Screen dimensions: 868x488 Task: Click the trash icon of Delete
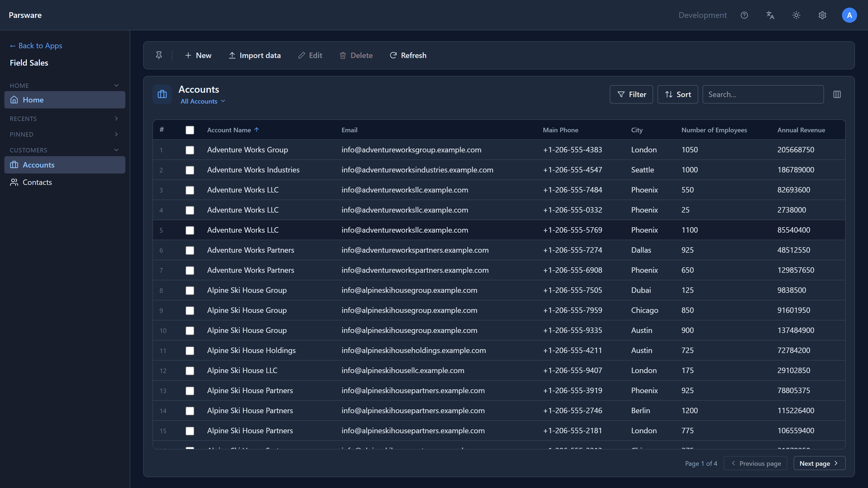[343, 55]
